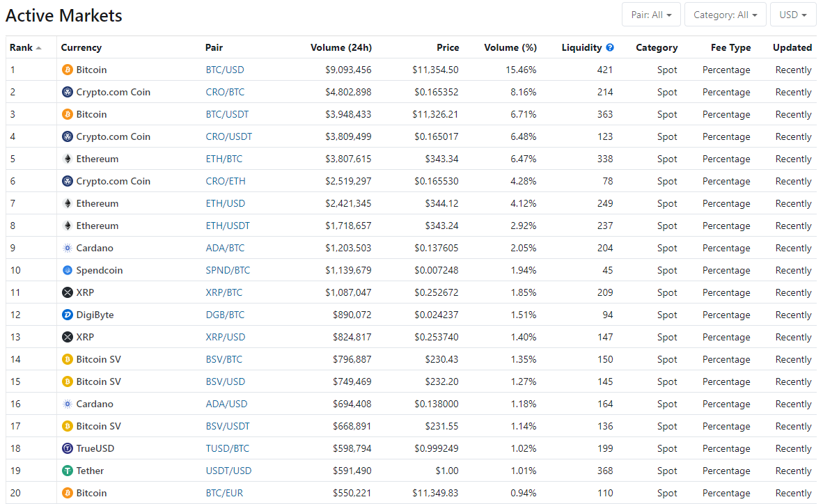Click Crypto.com Coin icon in CRO/ETH row
This screenshot has height=504, width=823.
coord(67,181)
